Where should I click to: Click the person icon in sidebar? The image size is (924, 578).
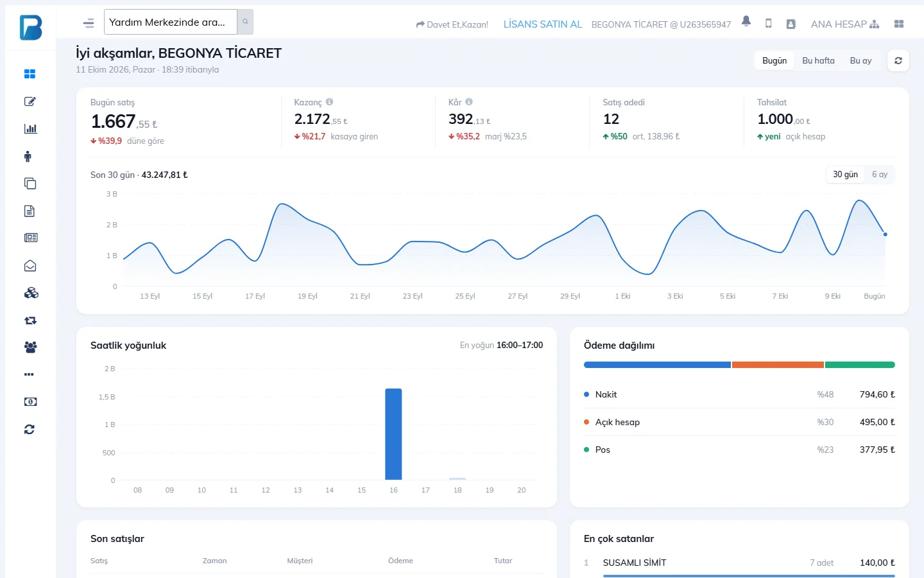tap(28, 156)
